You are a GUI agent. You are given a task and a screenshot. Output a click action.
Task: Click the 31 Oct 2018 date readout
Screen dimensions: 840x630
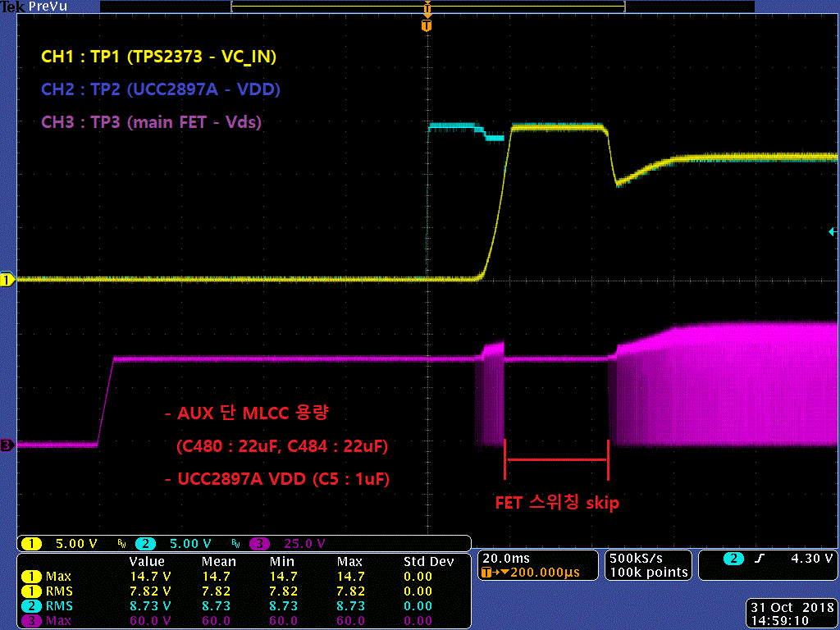(x=793, y=608)
